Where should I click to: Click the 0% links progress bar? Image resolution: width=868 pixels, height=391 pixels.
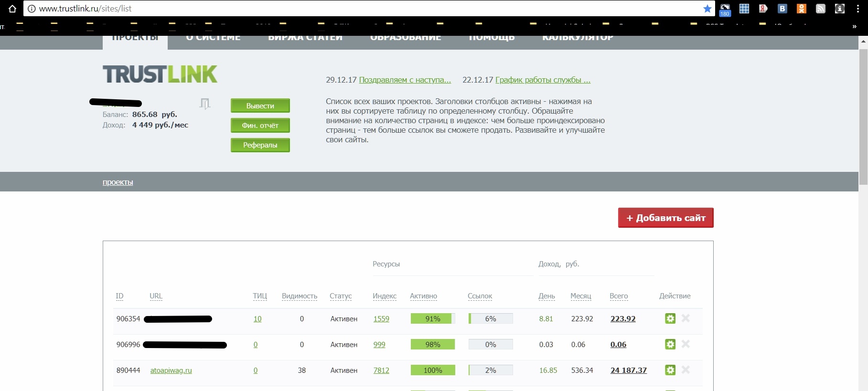491,344
